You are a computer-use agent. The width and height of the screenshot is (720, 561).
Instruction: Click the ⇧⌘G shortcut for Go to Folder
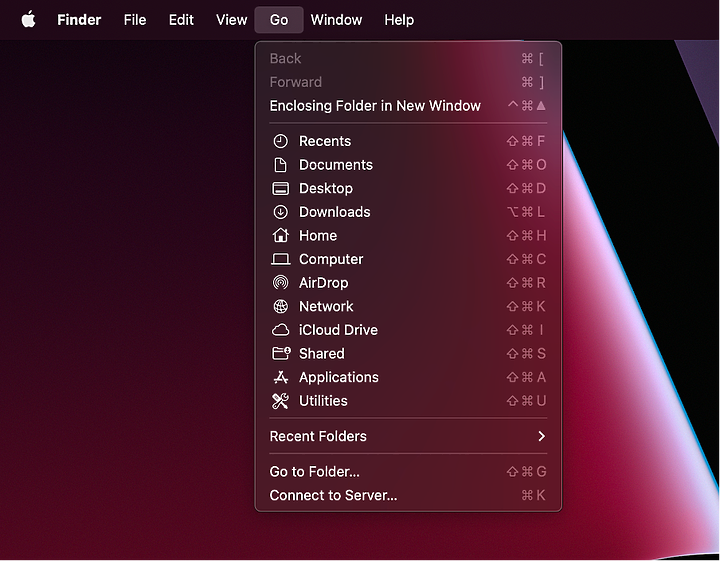point(526,471)
